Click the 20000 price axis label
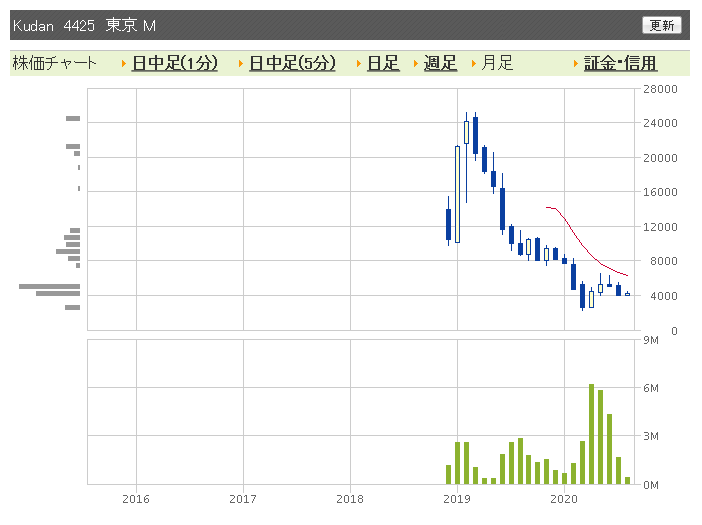This screenshot has width=702, height=525. pos(660,158)
